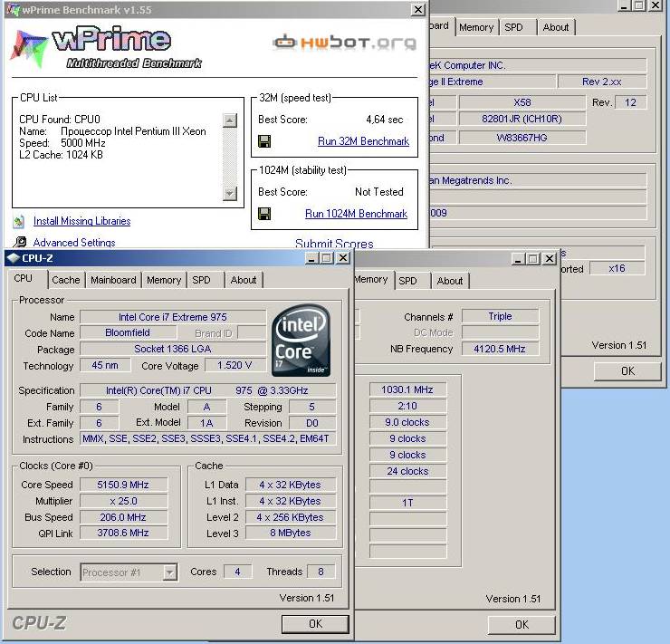Open the Processor #1 selection dropdown
This screenshot has width=670, height=644.
pyautogui.click(x=170, y=572)
